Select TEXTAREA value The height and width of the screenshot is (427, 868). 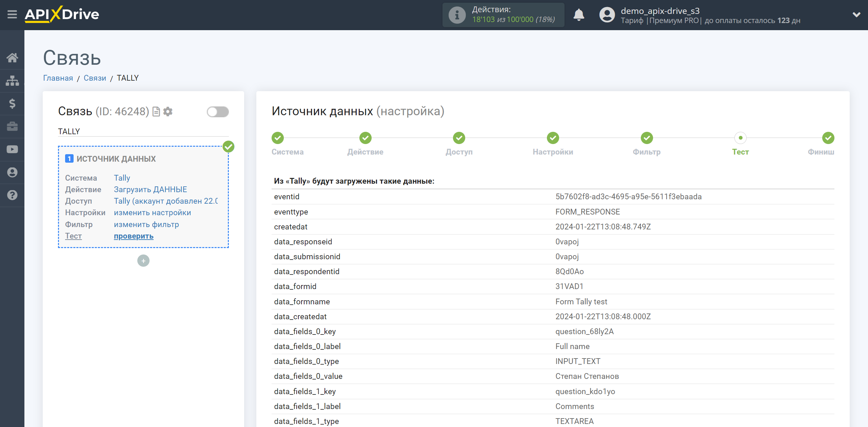pos(574,421)
